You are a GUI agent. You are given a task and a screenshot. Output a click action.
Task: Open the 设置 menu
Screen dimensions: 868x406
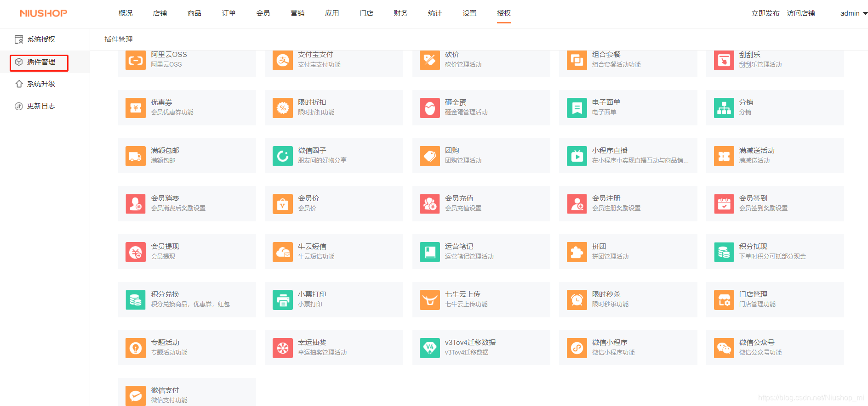pos(469,13)
